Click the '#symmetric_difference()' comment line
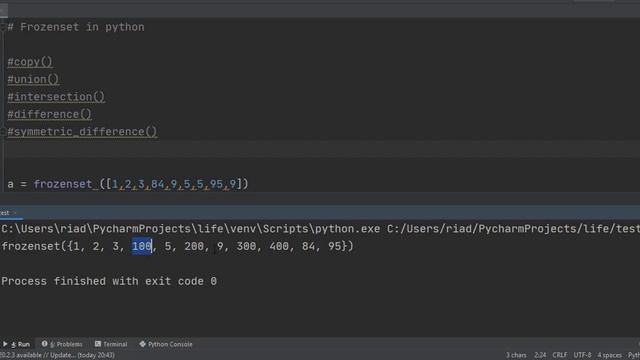This screenshot has height=360, width=640. click(x=82, y=132)
